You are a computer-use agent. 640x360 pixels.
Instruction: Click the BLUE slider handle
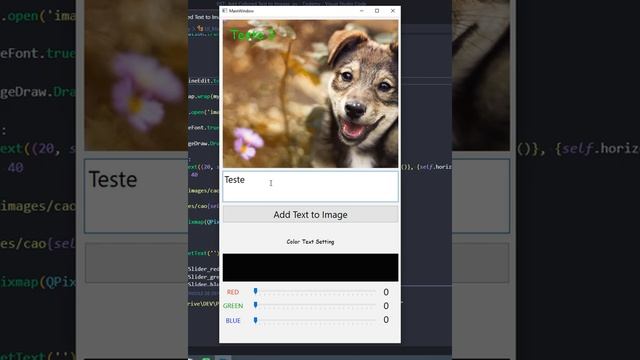click(x=256, y=320)
